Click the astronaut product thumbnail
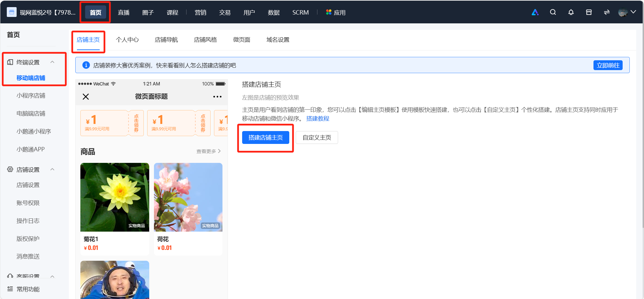 click(115, 280)
